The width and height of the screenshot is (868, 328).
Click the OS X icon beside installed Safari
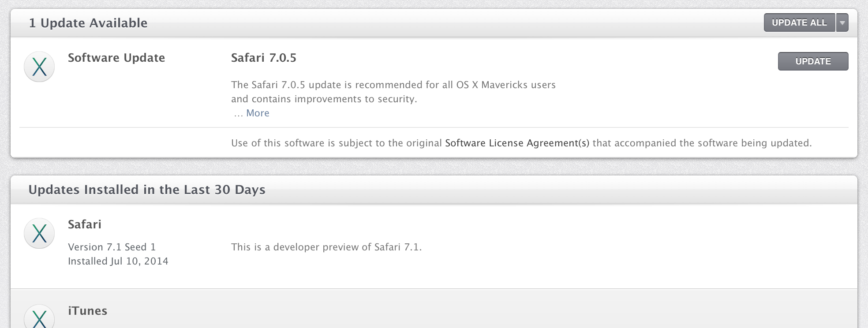pyautogui.click(x=39, y=233)
